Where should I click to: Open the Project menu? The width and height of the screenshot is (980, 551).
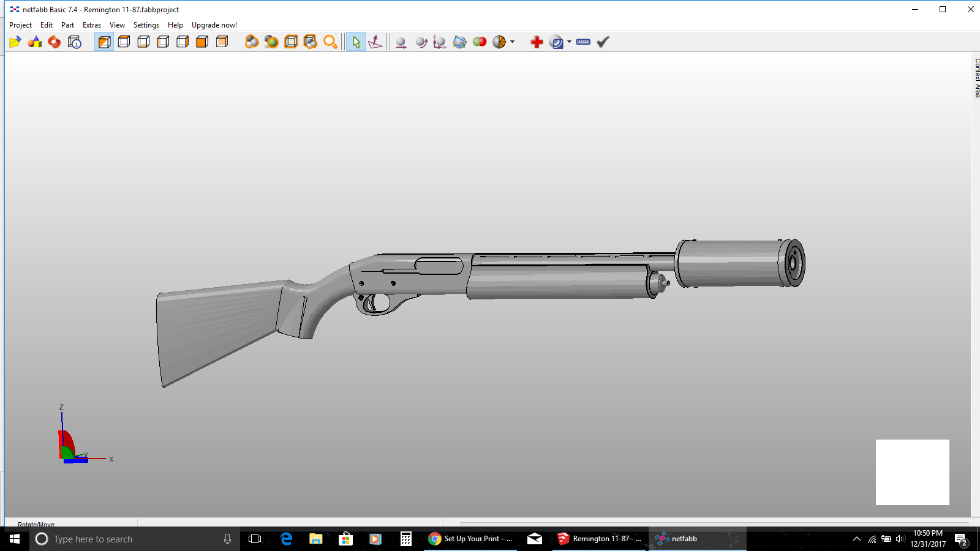click(20, 25)
